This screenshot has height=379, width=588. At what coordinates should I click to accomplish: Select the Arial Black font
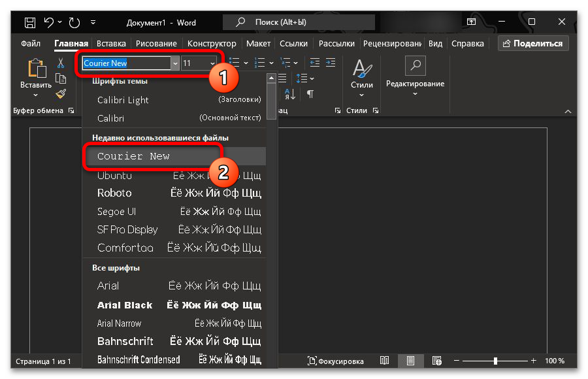[x=174, y=305]
